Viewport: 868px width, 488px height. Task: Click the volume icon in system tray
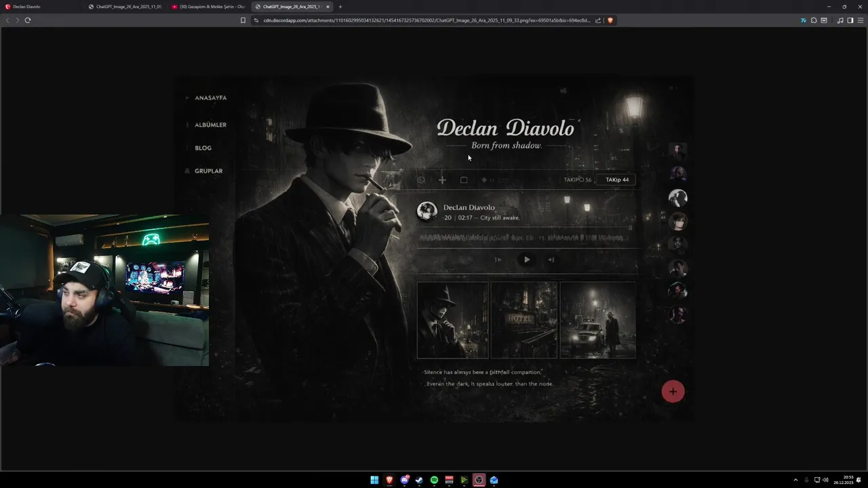pos(825,480)
